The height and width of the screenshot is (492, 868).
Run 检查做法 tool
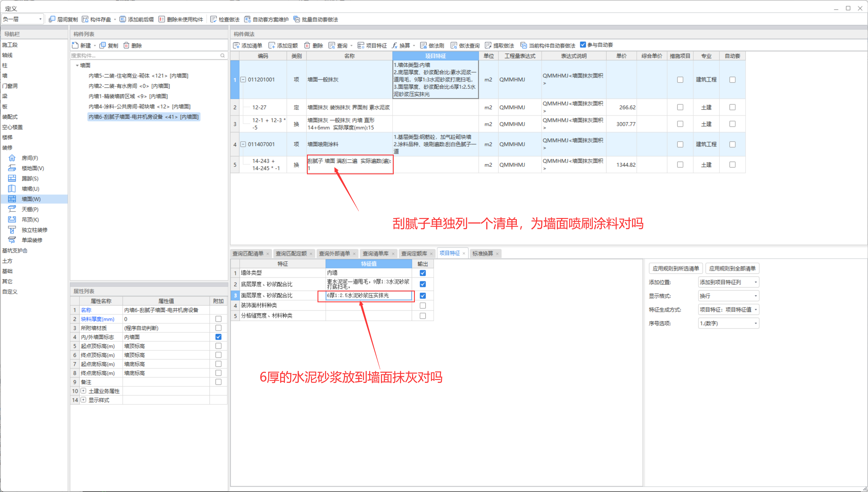point(225,19)
